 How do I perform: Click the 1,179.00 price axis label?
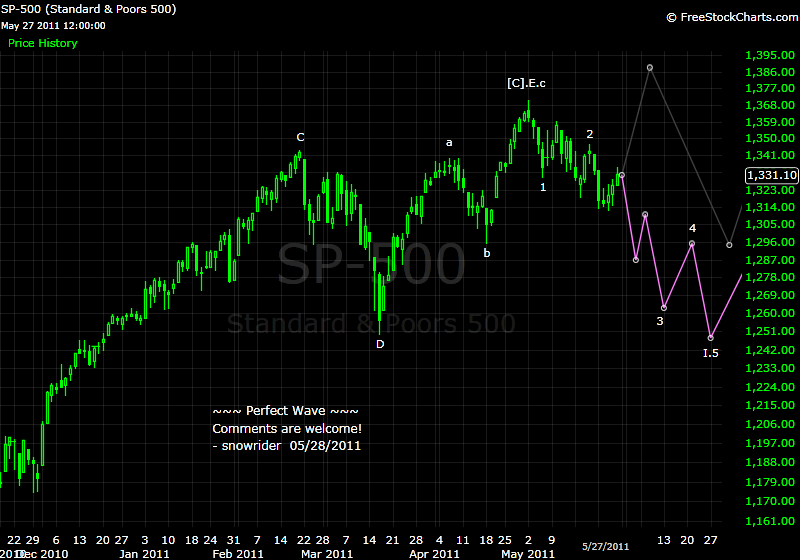(770, 482)
